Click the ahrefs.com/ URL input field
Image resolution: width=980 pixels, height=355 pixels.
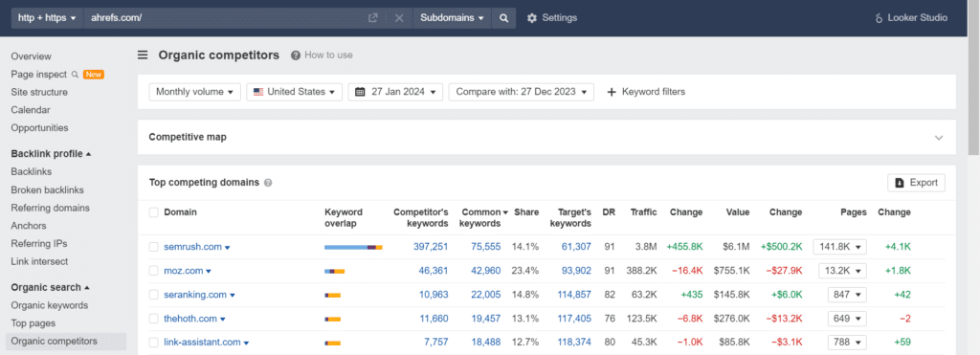point(225,18)
